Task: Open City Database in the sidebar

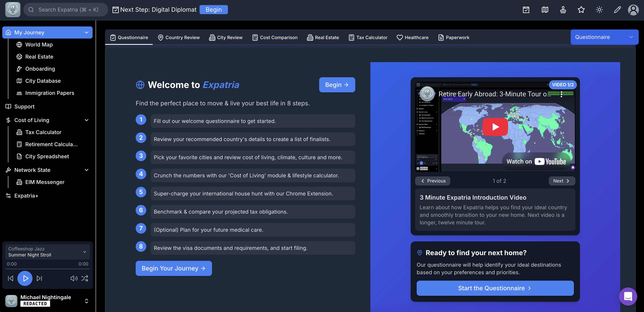Action: point(43,81)
